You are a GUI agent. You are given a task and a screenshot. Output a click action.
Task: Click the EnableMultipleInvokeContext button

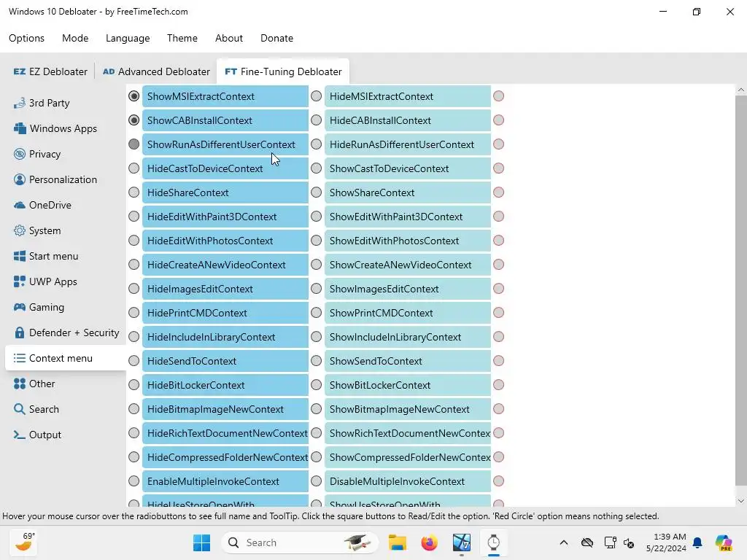(225, 481)
